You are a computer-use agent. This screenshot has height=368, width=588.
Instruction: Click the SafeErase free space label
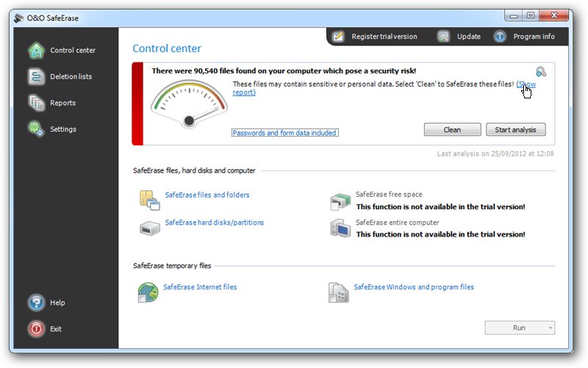pyautogui.click(x=389, y=194)
